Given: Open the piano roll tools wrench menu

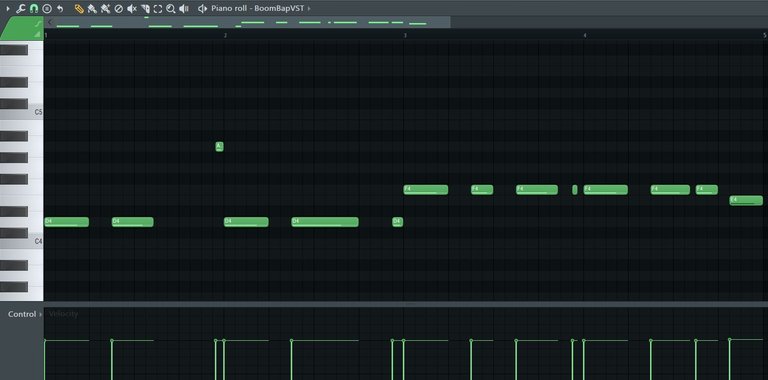Looking at the screenshot, I should point(21,8).
